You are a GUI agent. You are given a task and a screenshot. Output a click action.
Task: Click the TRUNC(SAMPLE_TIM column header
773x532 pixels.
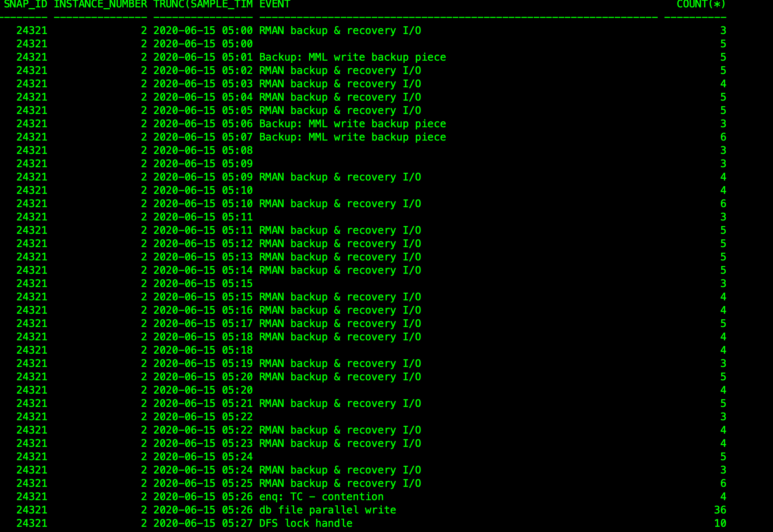[x=203, y=4]
